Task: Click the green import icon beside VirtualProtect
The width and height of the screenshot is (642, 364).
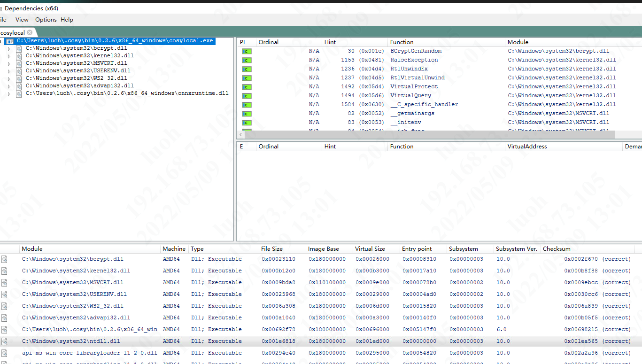Action: tap(247, 87)
